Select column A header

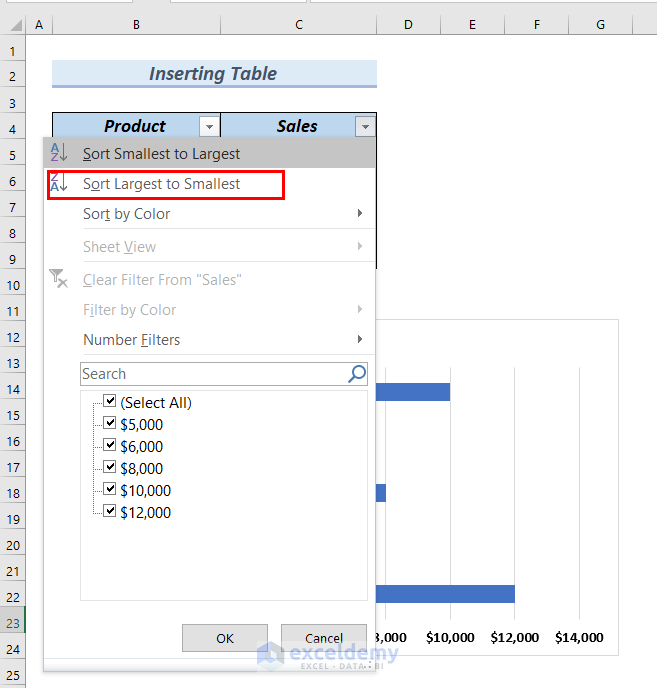[39, 25]
